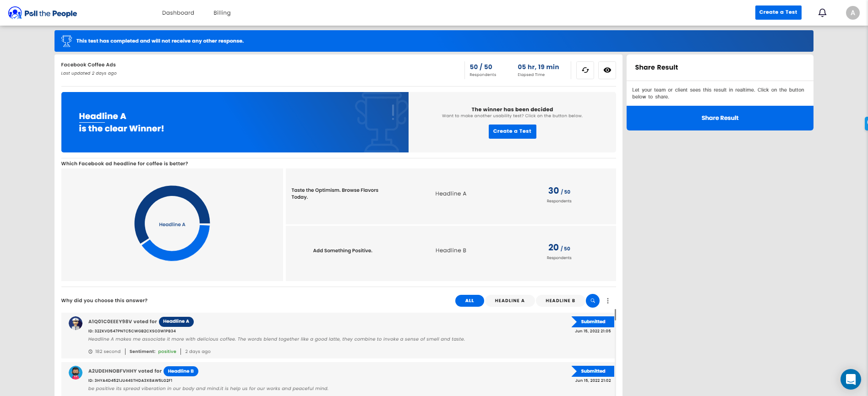Open the notifications bell
Screen dimensions: 868x396
coord(822,13)
